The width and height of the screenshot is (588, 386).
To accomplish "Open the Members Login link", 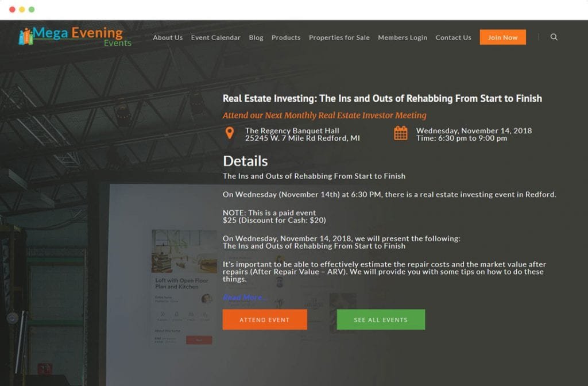I will 402,38.
